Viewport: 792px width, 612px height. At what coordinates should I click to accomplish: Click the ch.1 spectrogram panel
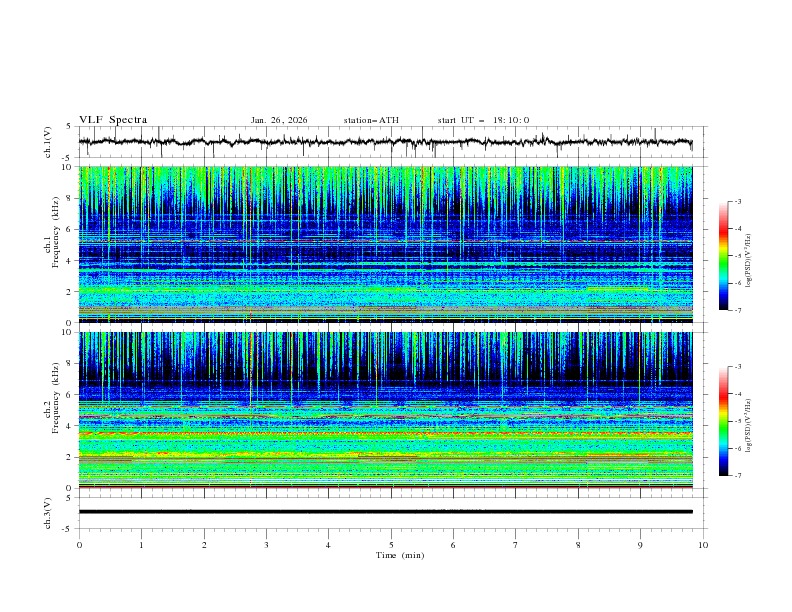point(385,244)
